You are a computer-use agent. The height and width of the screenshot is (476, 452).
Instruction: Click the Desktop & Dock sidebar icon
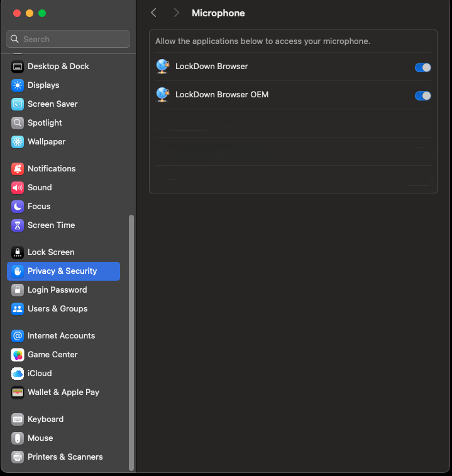click(x=18, y=67)
